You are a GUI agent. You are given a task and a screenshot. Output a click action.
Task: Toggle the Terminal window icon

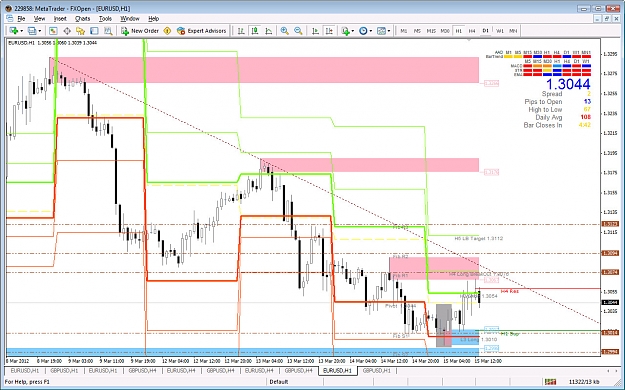coord(94,31)
